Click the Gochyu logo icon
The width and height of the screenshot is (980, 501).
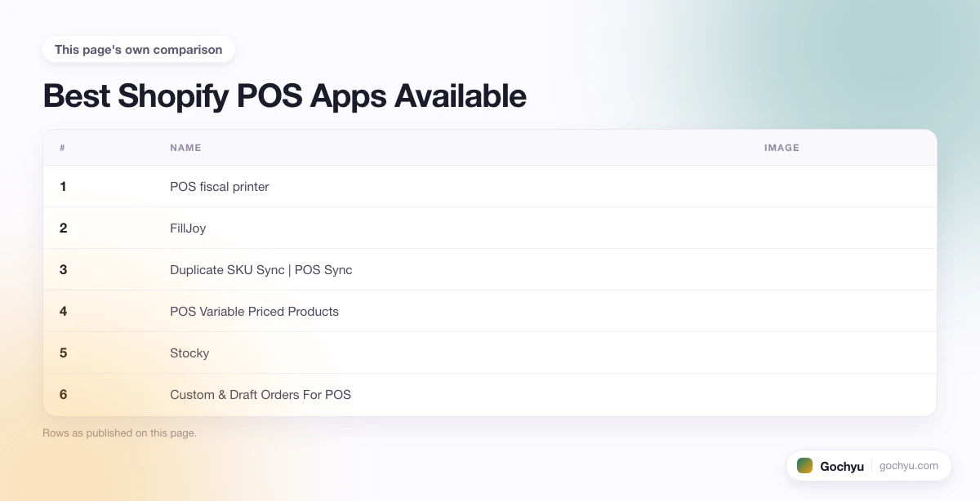pyautogui.click(x=804, y=466)
